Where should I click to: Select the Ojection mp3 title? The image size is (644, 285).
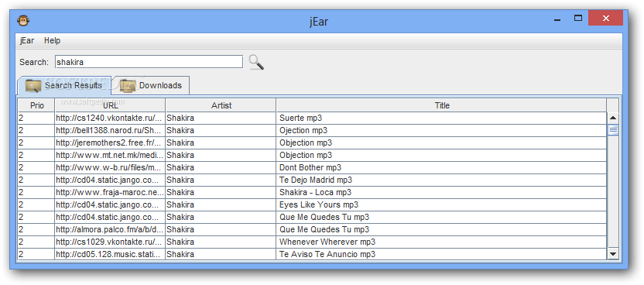(303, 131)
